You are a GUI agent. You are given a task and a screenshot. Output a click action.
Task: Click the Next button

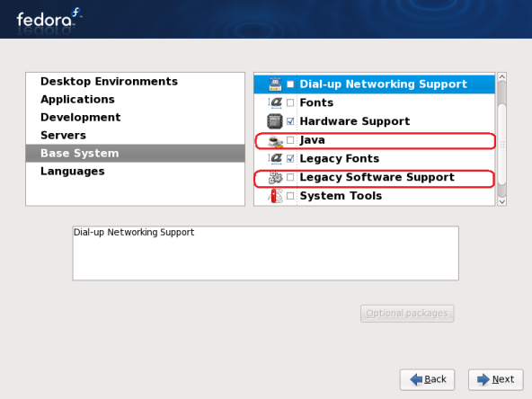[496, 379]
